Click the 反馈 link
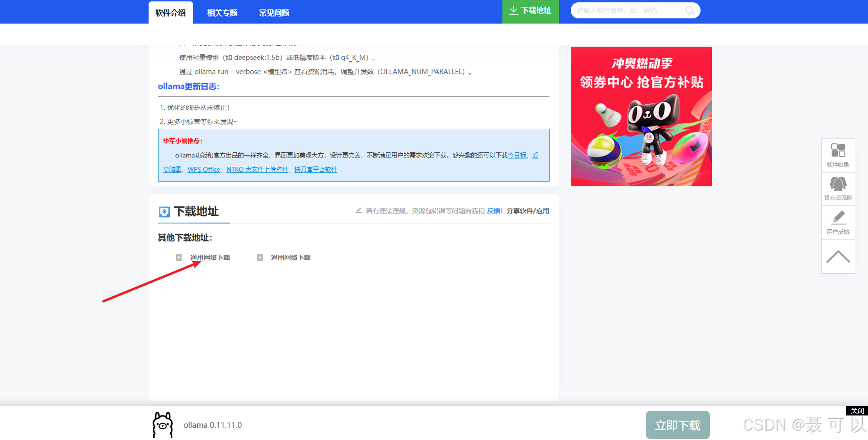This screenshot has width=868, height=440. [x=493, y=211]
